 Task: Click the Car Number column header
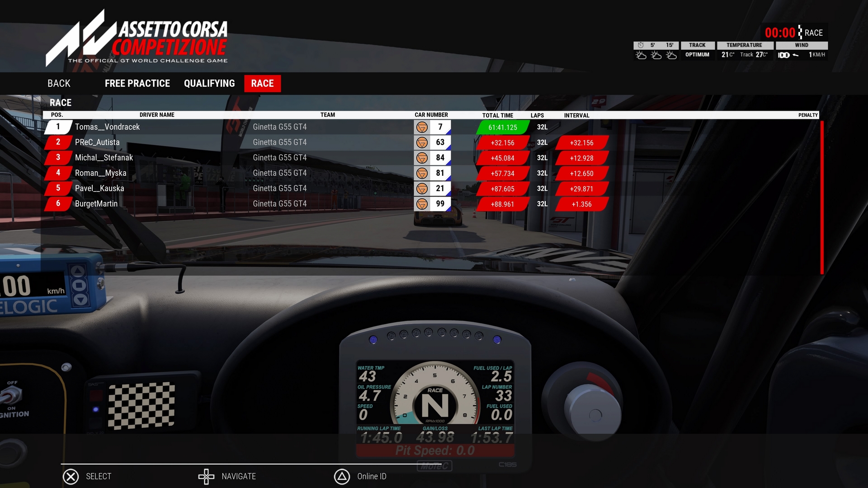[x=431, y=115]
